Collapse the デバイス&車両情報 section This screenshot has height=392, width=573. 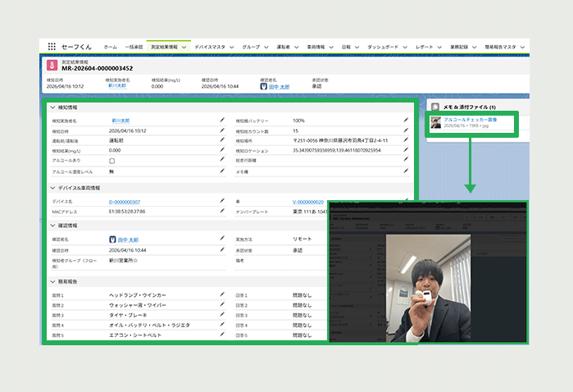(52, 188)
